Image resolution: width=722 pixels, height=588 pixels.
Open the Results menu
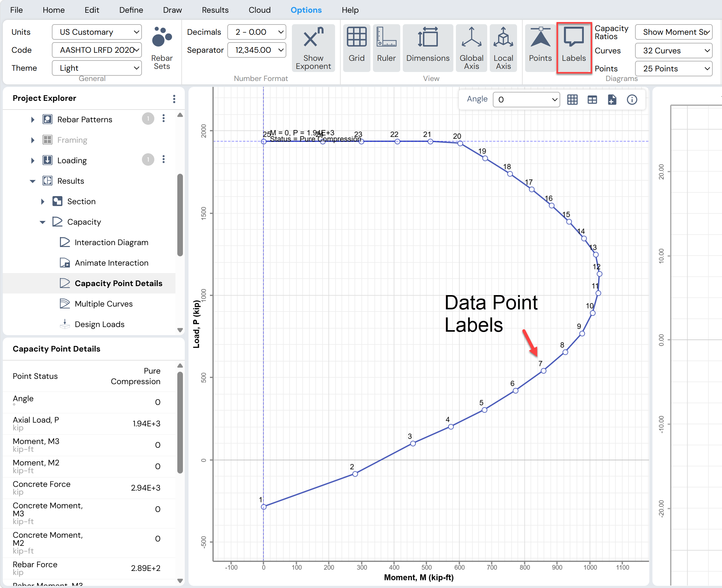point(215,10)
